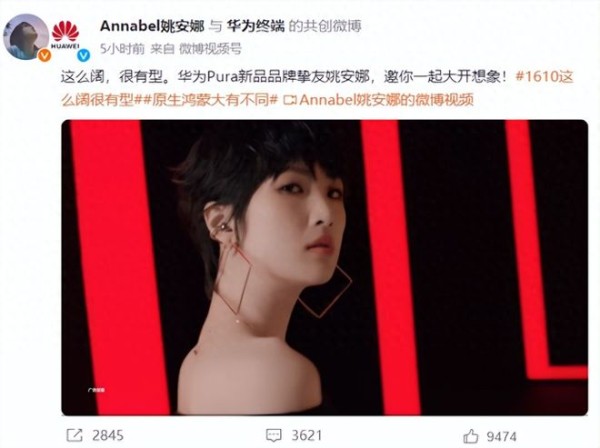Open 华为终端 profile name link
The width and height of the screenshot is (600, 448).
coord(256,26)
